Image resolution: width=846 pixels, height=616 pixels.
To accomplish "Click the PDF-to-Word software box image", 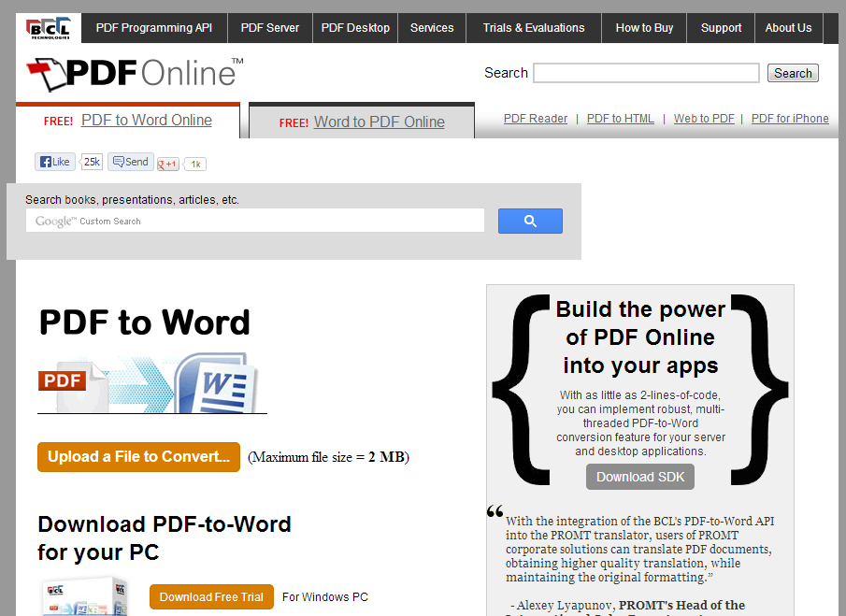I will click(x=85, y=596).
